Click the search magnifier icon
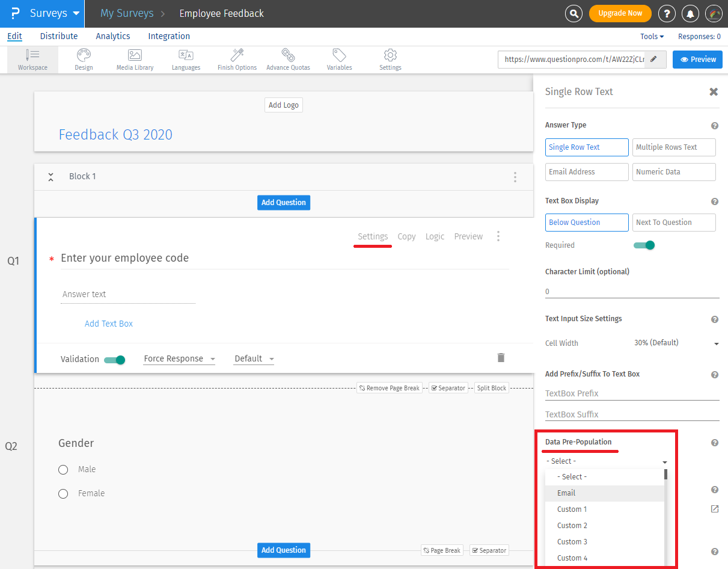The width and height of the screenshot is (728, 569). coord(575,13)
